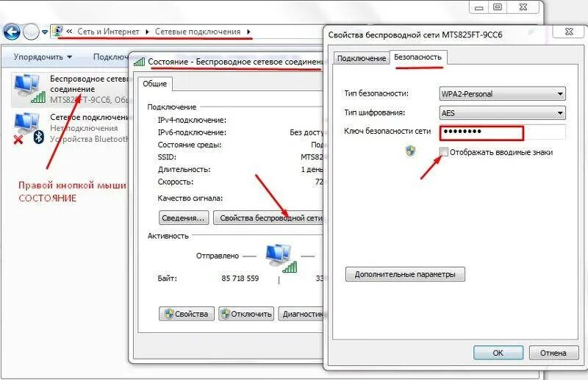Viewport: 588px width, 380px height.
Task: Maximize the Network Connections window
Action: (x=498, y=7)
